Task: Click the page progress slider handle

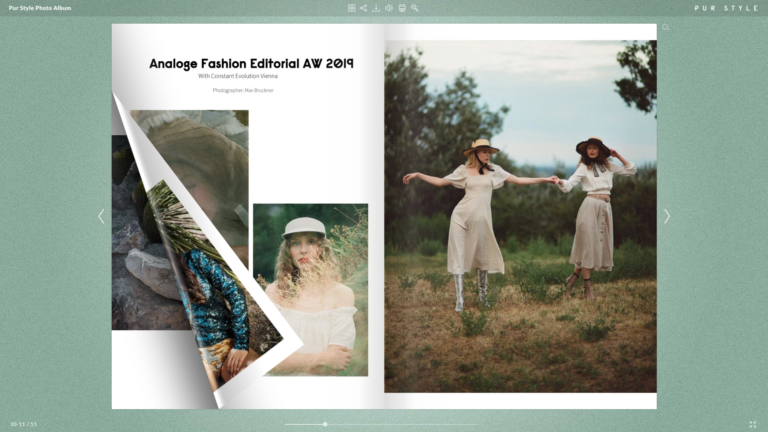Action: [x=325, y=424]
